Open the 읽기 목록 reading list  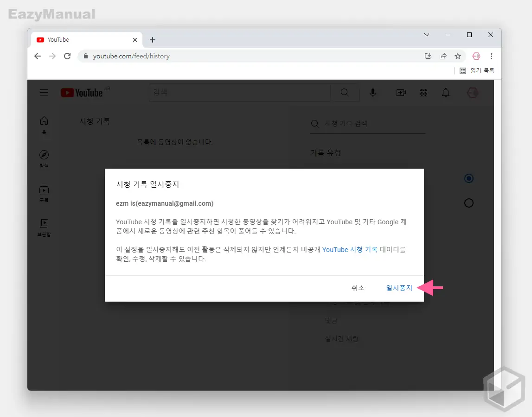[x=477, y=70]
